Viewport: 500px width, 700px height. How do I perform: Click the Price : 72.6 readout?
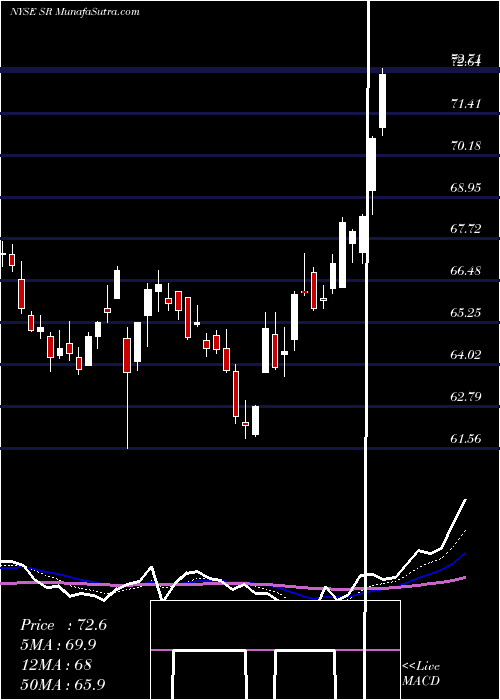pos(63,625)
